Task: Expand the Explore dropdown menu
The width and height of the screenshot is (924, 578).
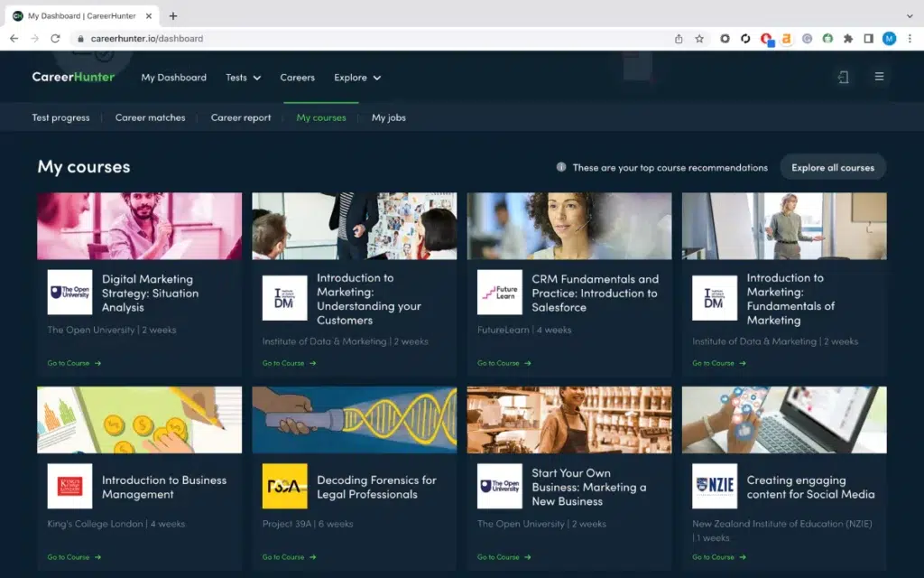Action: [x=357, y=78]
